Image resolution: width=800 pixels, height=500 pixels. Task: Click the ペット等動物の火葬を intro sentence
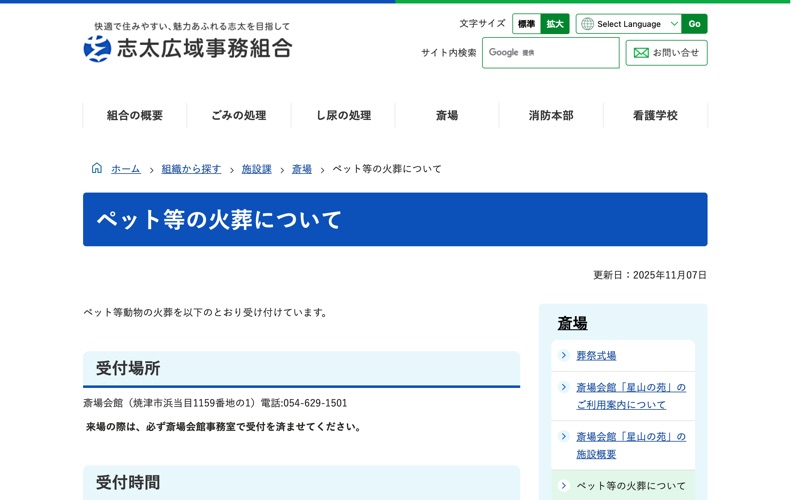coord(206,312)
